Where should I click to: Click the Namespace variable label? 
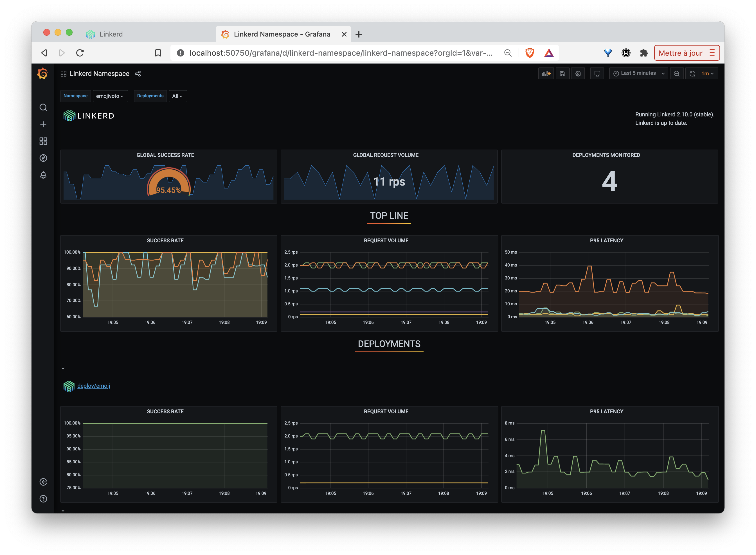click(75, 96)
